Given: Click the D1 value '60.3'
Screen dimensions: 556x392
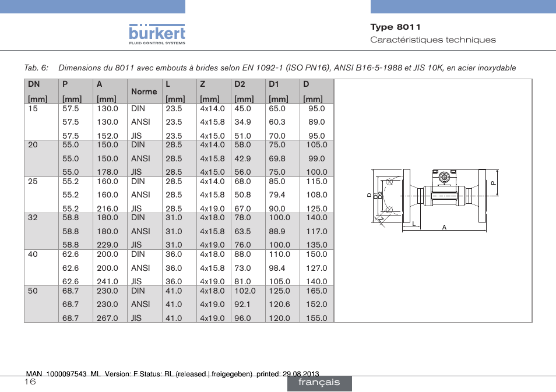Looking at the screenshot, I should (277, 122).
